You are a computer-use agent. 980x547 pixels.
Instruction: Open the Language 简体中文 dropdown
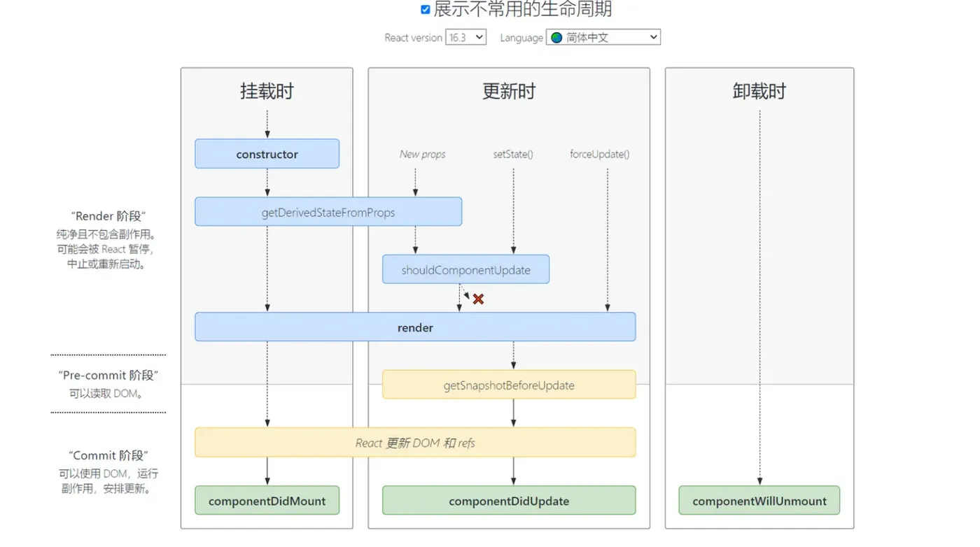tap(603, 37)
